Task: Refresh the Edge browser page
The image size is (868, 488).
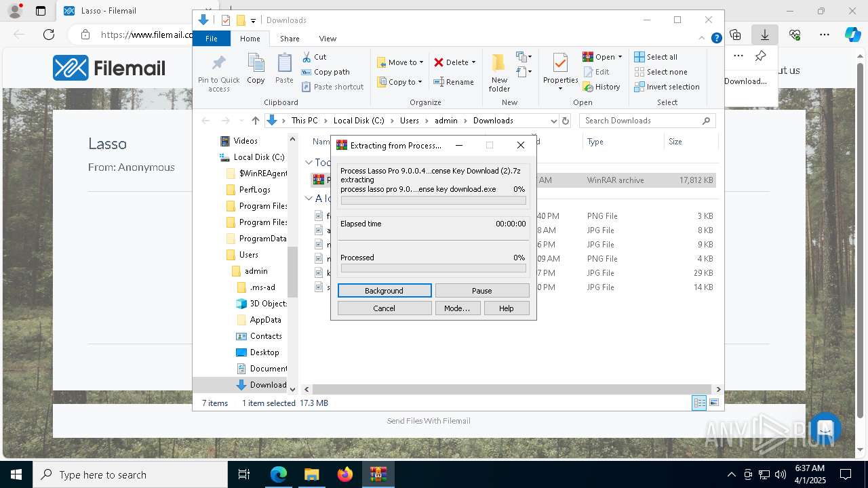Action: click(49, 35)
